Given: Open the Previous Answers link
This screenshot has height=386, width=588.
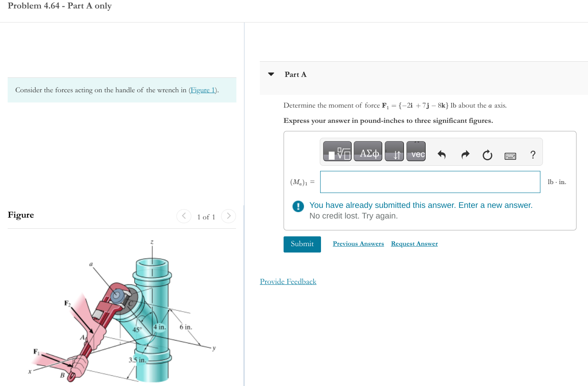Looking at the screenshot, I should coord(358,244).
